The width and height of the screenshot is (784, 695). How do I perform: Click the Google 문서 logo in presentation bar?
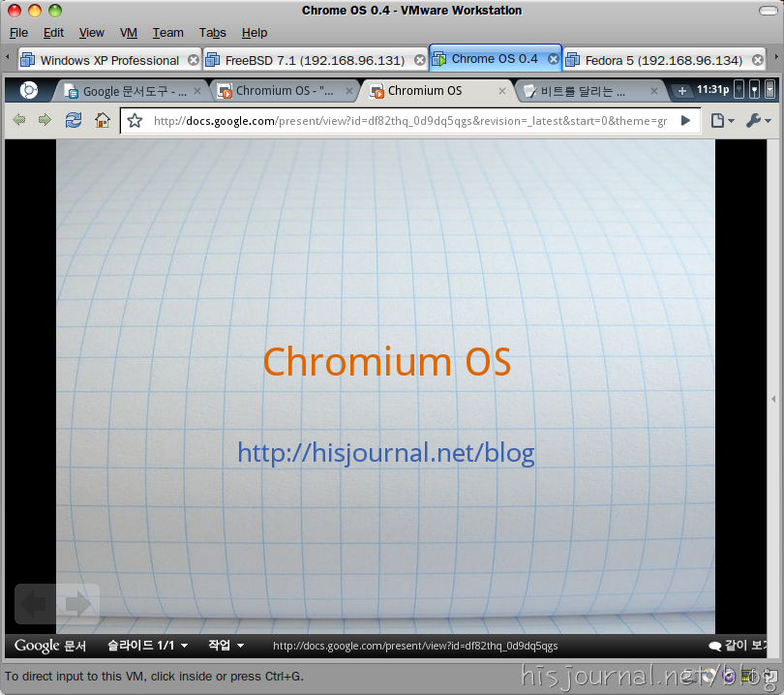[x=50, y=646]
